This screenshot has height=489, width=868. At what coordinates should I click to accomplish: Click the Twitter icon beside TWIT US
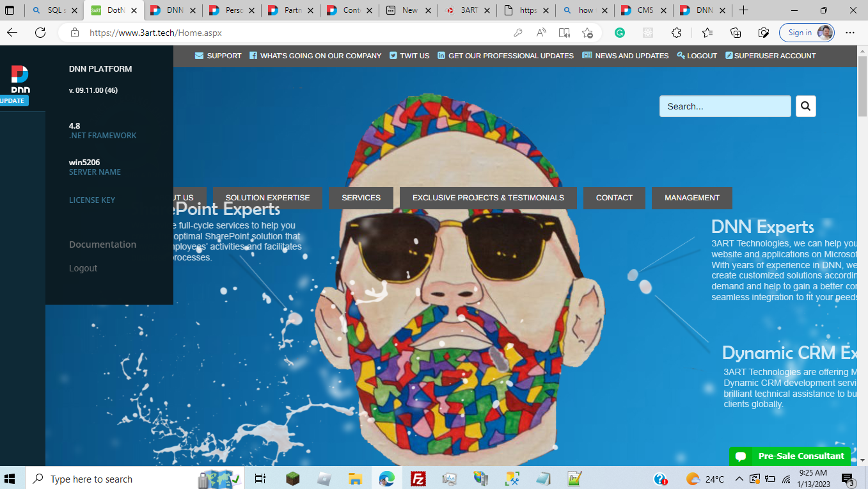(392, 56)
